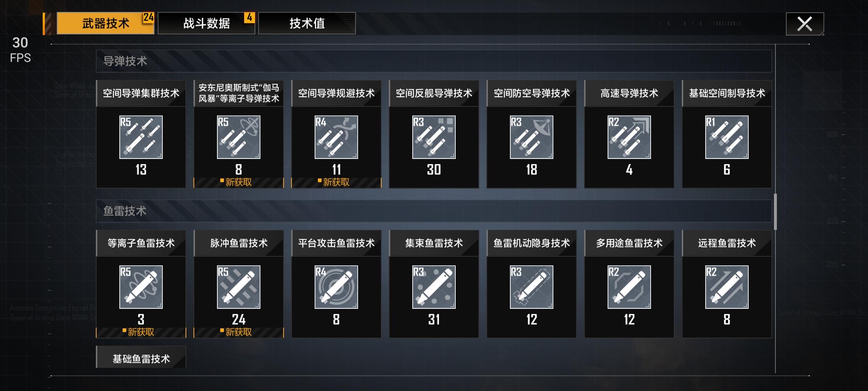The height and width of the screenshot is (391, 868).
Task: Open the 安东尼奥斯制式 plasma missile icon
Action: (239, 137)
